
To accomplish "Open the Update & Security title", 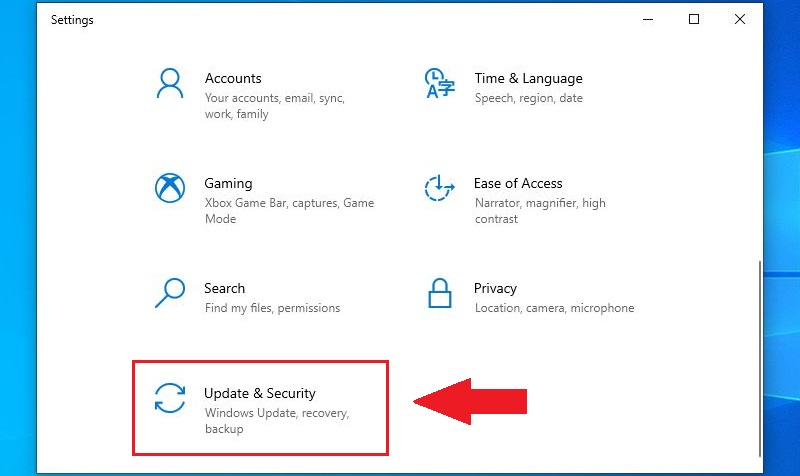I will point(259,393).
